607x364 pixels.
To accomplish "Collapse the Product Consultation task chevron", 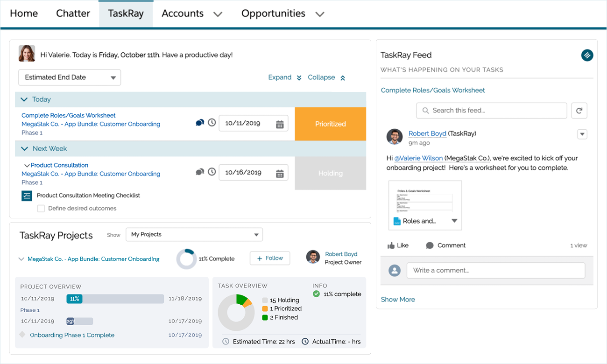I will tap(27, 166).
